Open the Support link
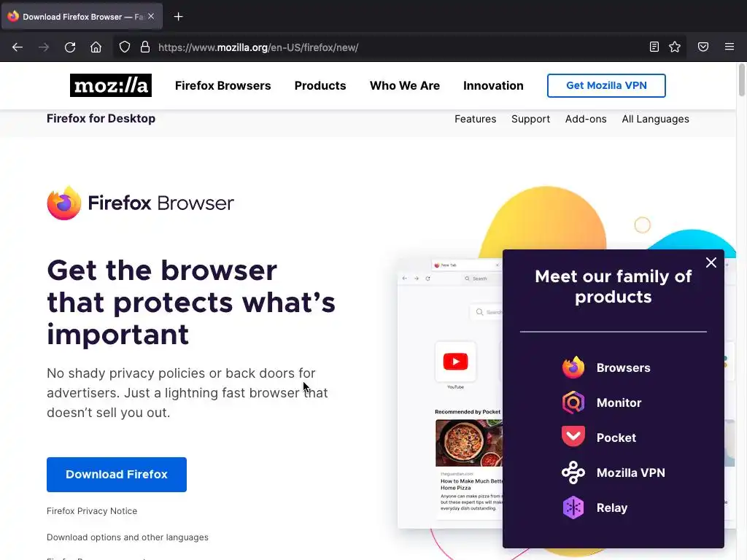 coord(530,119)
